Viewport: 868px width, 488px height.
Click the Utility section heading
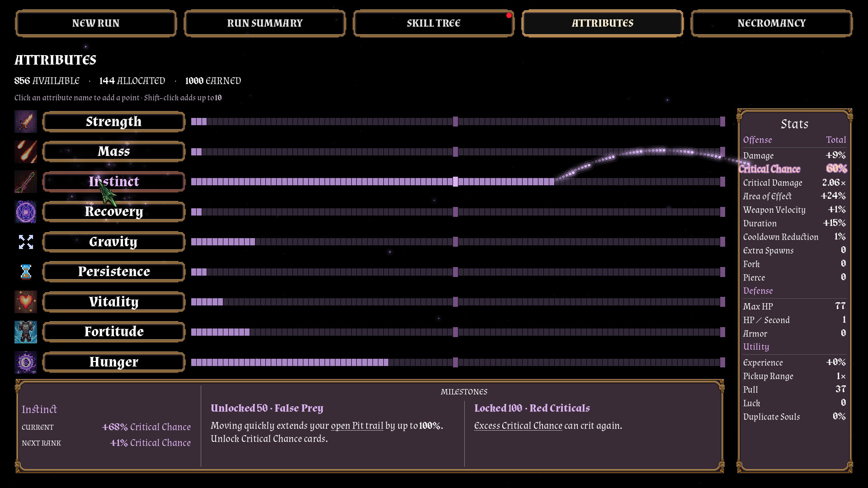[x=756, y=347]
